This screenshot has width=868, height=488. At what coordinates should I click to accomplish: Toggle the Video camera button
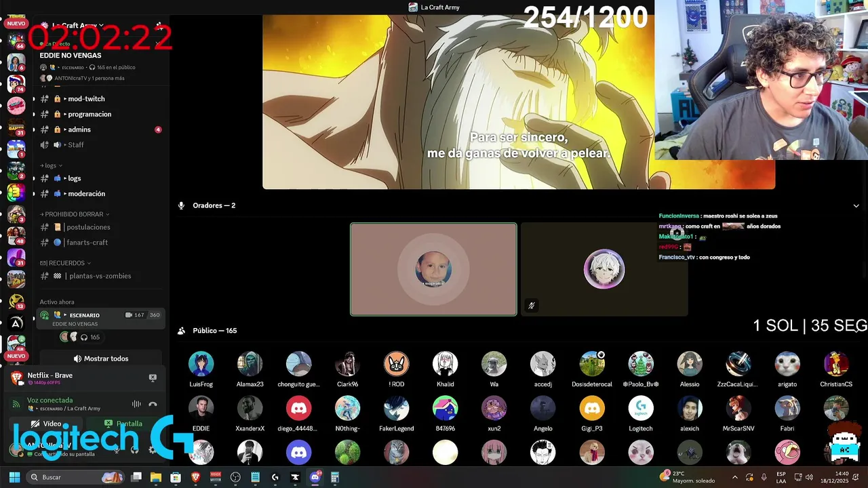click(x=46, y=424)
